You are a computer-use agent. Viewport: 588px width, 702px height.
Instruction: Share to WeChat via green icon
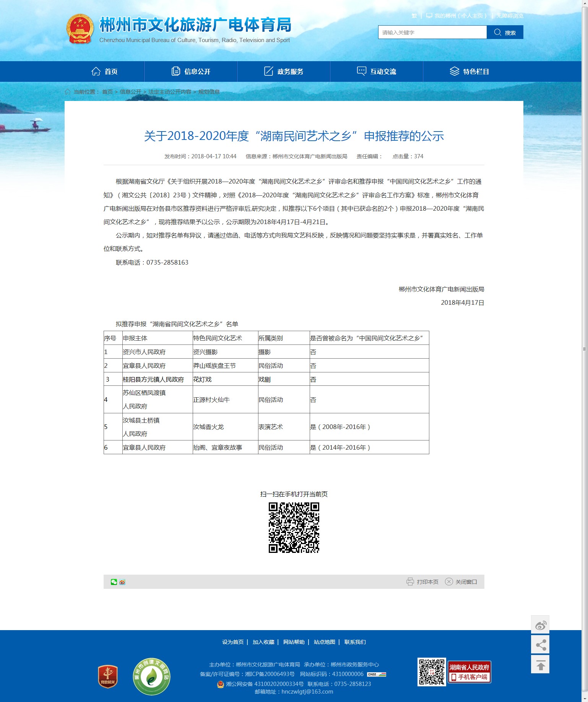(114, 582)
